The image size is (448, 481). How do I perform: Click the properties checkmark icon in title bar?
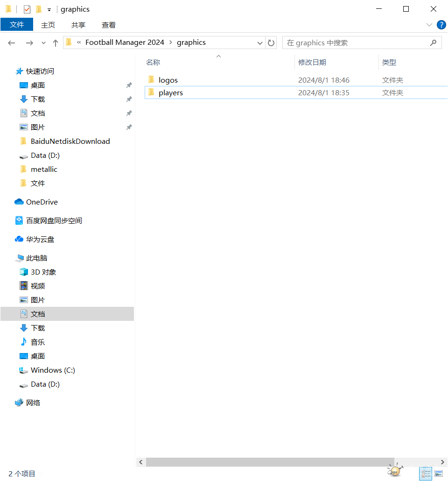pyautogui.click(x=27, y=9)
